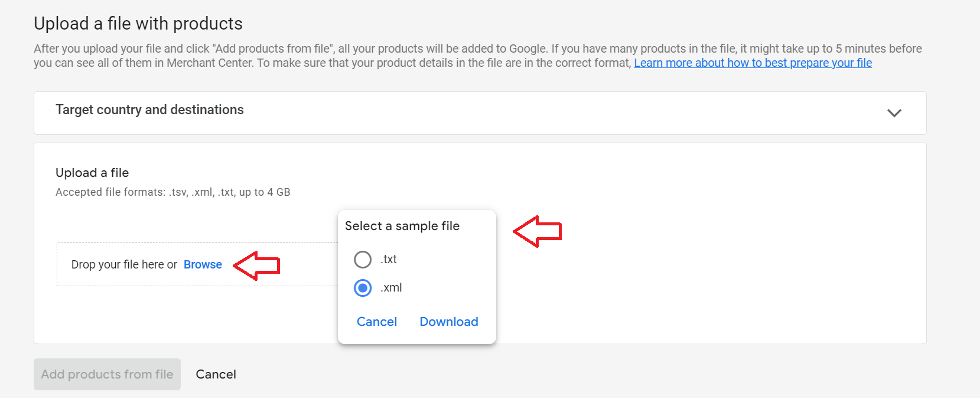Image resolution: width=980 pixels, height=398 pixels.
Task: Select the .txt radio button
Action: 363,260
